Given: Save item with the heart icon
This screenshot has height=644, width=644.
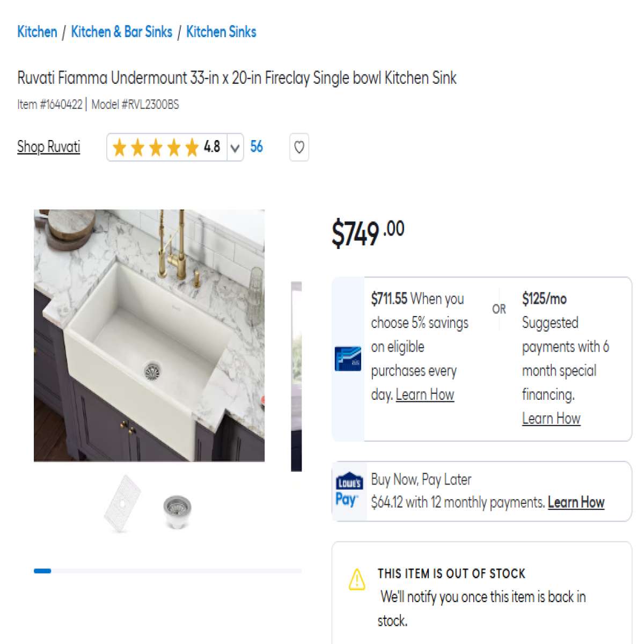Looking at the screenshot, I should (299, 147).
